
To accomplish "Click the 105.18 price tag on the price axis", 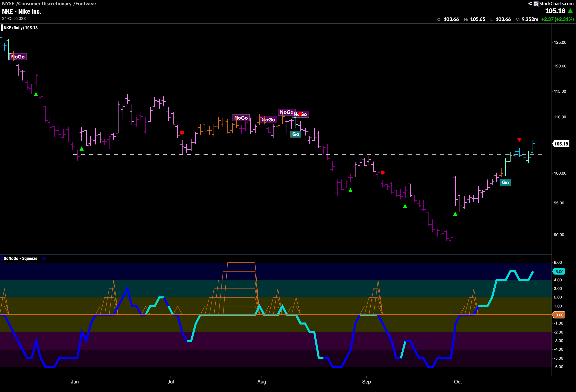I will point(561,144).
